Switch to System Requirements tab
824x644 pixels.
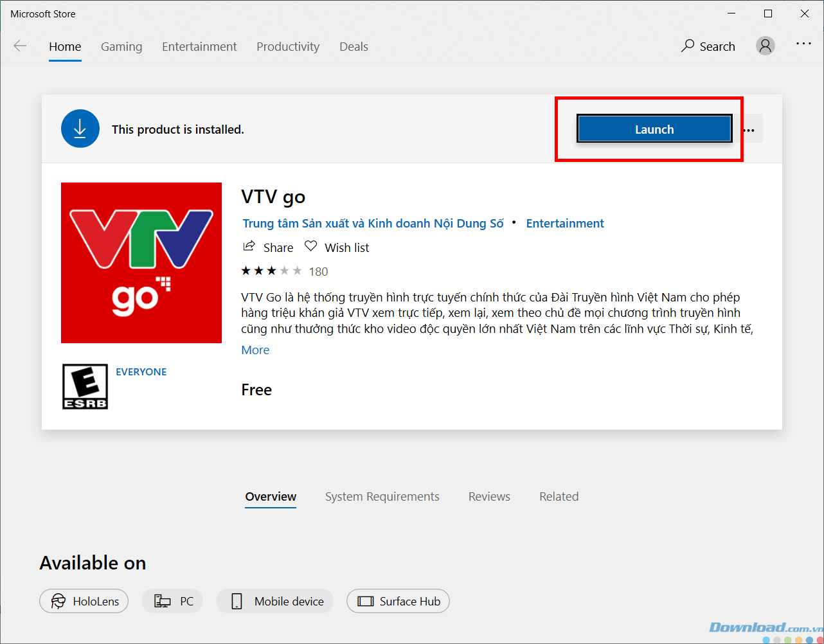[382, 497]
